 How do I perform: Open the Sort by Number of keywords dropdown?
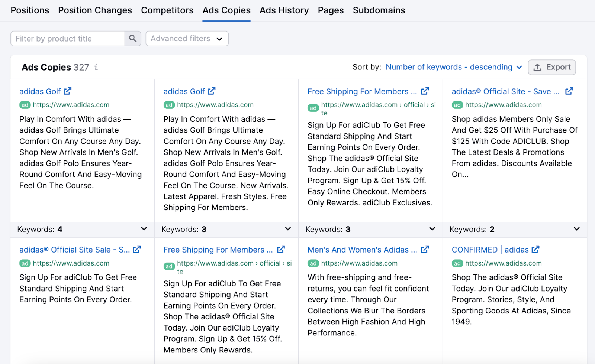pos(453,67)
